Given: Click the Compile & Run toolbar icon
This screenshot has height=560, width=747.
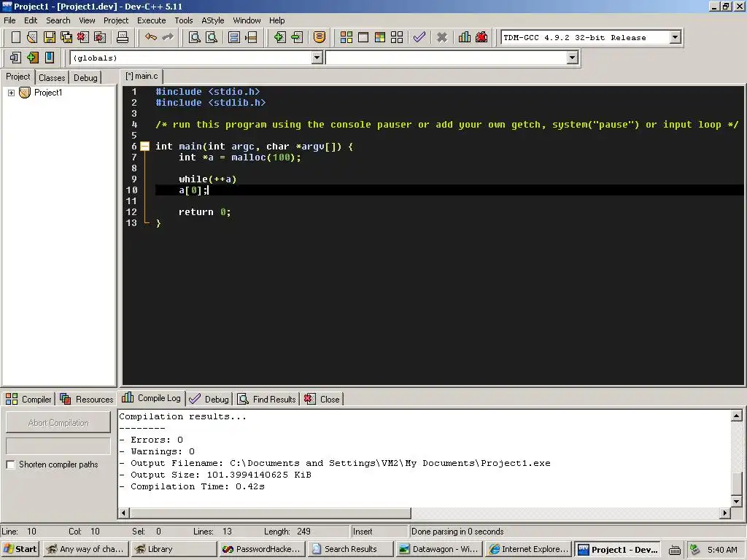Looking at the screenshot, I should coord(379,37).
